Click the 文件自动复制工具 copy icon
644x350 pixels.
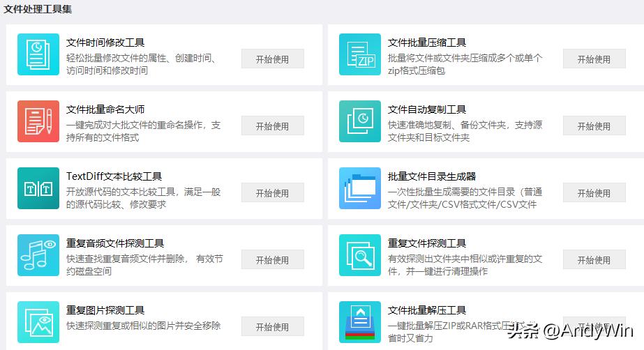pos(360,121)
